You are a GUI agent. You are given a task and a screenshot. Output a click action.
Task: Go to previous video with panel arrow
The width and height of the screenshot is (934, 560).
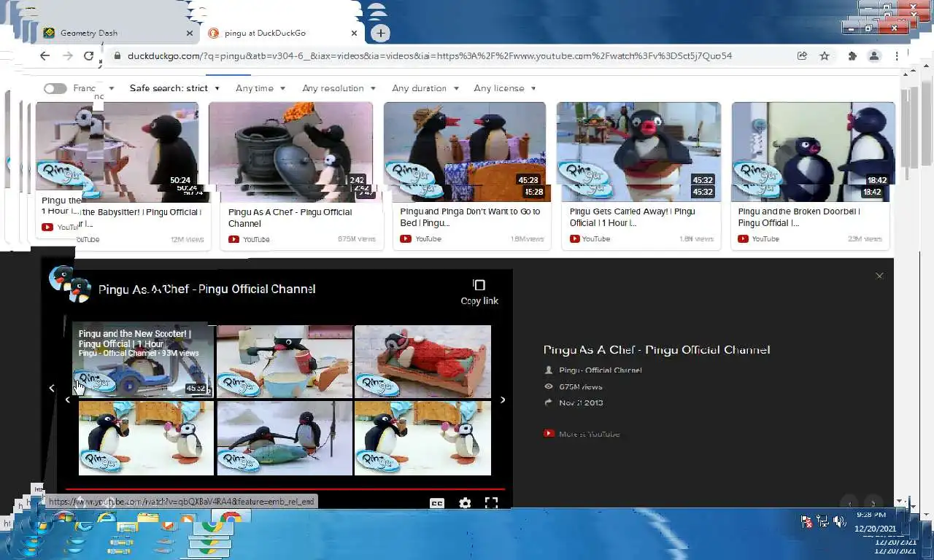click(849, 503)
